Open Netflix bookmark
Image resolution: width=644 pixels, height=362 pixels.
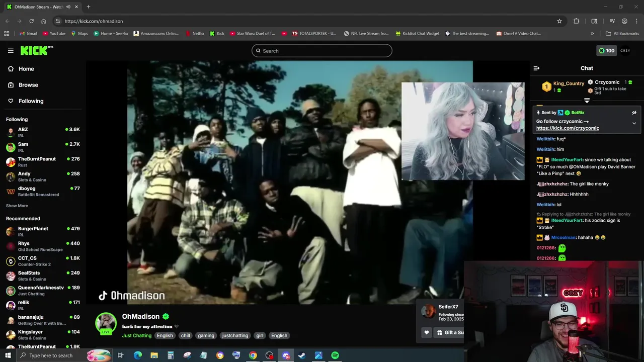195,34
